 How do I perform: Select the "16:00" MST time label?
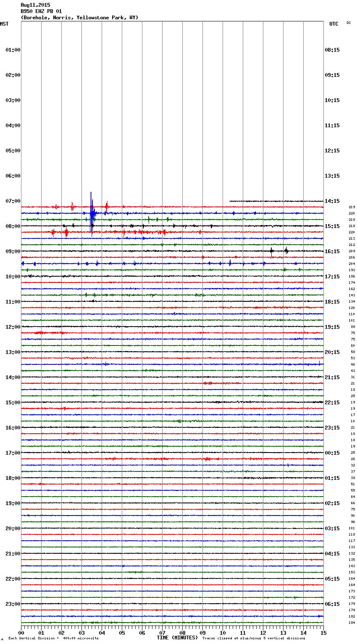pyautogui.click(x=13, y=428)
